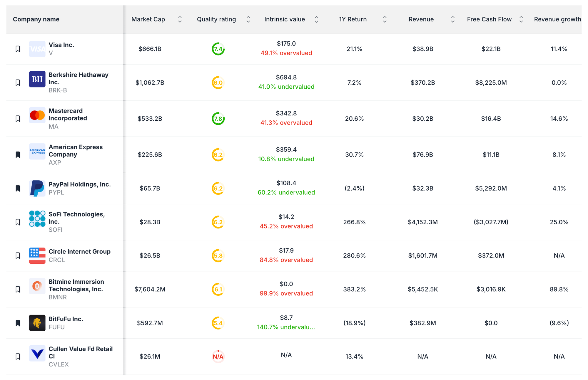588x380 pixels.
Task: Sort by Market Cap using the sort arrows
Action: coord(180,19)
